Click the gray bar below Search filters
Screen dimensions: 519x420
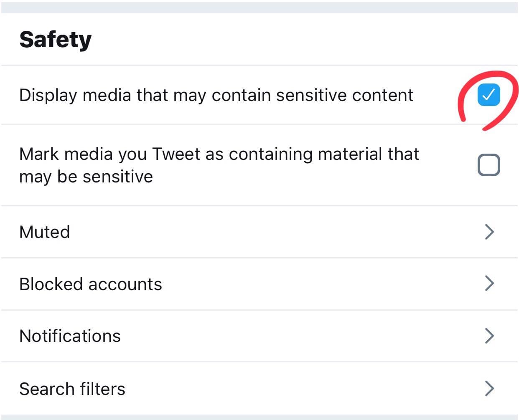[x=259, y=417]
